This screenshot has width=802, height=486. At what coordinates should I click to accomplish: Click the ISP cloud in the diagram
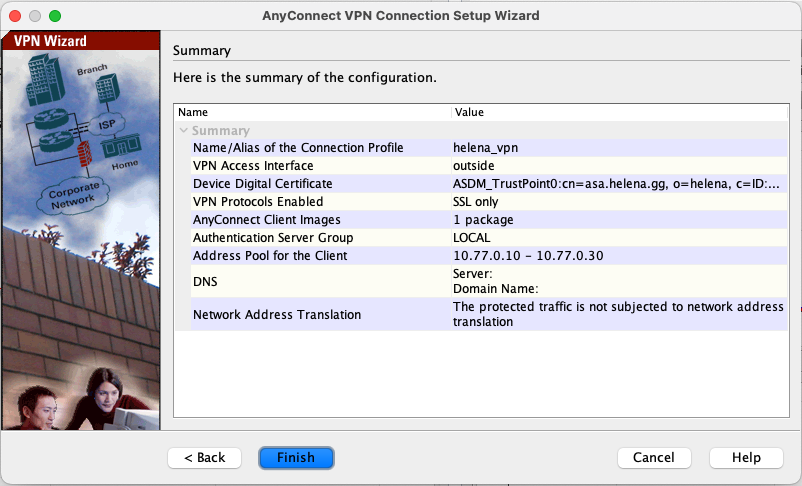[107, 125]
